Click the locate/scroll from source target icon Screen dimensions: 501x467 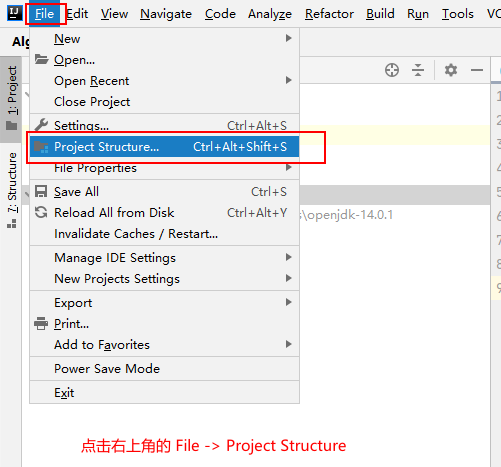392,70
